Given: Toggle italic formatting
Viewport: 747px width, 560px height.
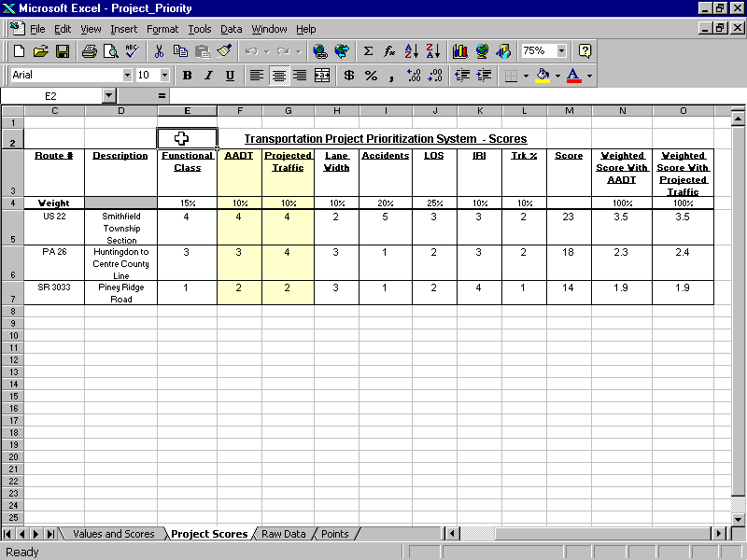Looking at the screenshot, I should pyautogui.click(x=207, y=76).
